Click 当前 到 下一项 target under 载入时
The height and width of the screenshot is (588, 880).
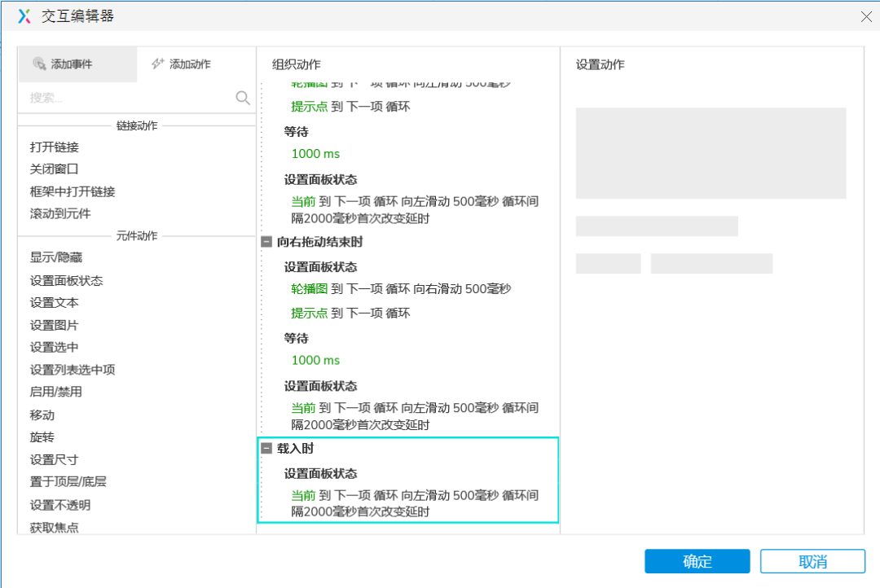coord(415,503)
